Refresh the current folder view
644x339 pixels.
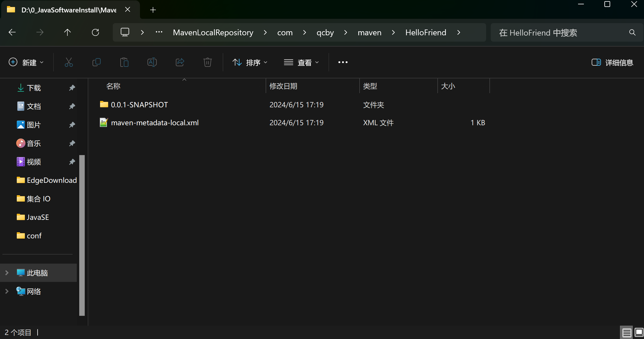click(x=95, y=32)
